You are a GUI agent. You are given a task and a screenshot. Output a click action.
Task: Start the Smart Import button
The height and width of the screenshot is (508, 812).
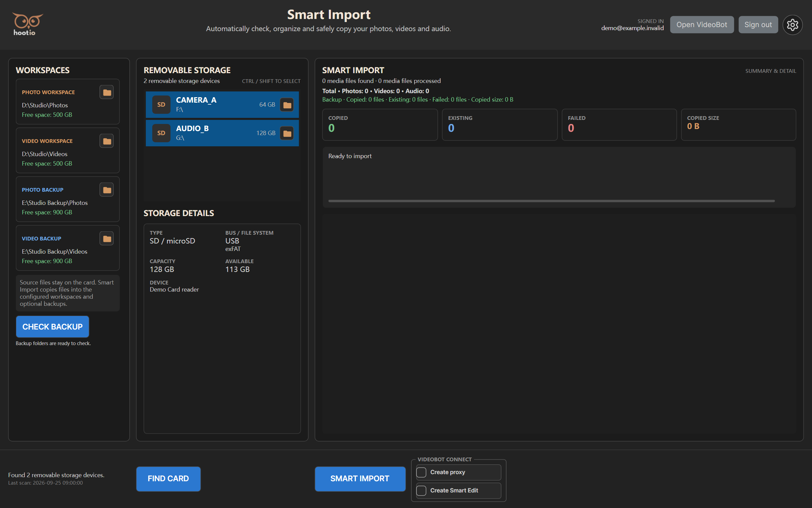[360, 479]
